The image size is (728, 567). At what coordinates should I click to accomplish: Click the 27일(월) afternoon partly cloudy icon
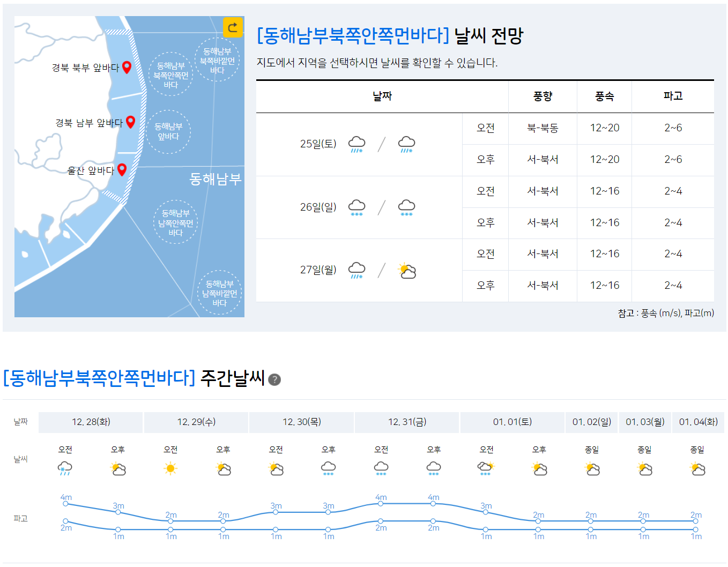[407, 271]
